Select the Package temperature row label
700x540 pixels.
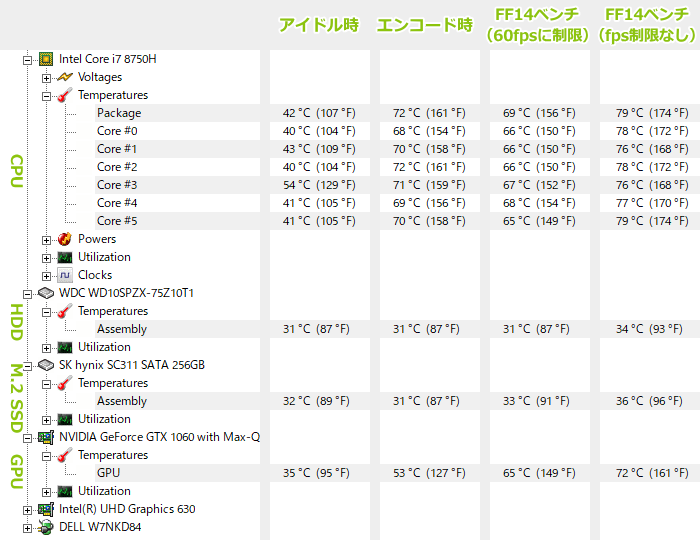tap(119, 113)
